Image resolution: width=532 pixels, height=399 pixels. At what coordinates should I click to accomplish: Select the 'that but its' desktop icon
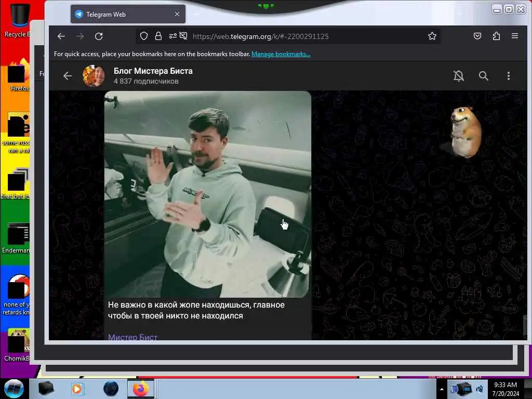tap(16, 183)
